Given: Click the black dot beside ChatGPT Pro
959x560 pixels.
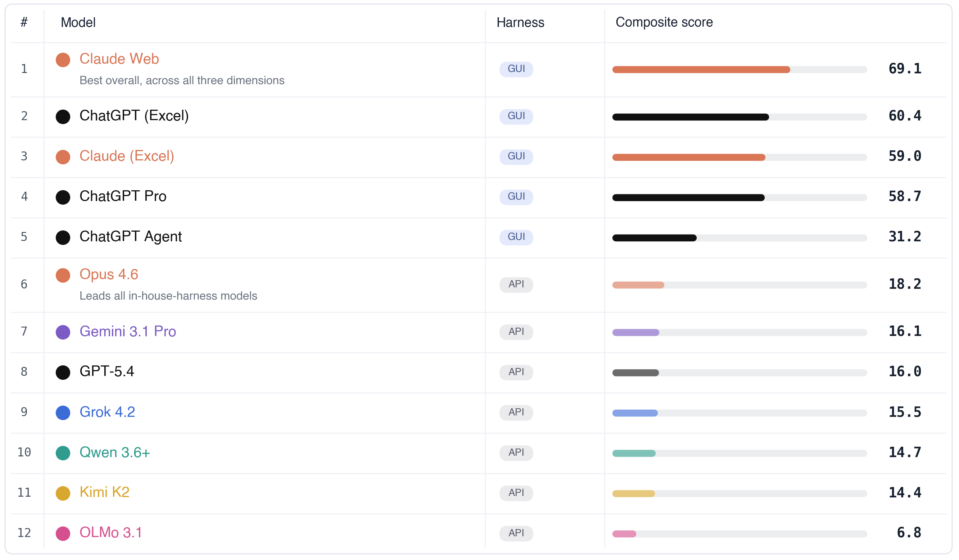Looking at the screenshot, I should click(63, 197).
